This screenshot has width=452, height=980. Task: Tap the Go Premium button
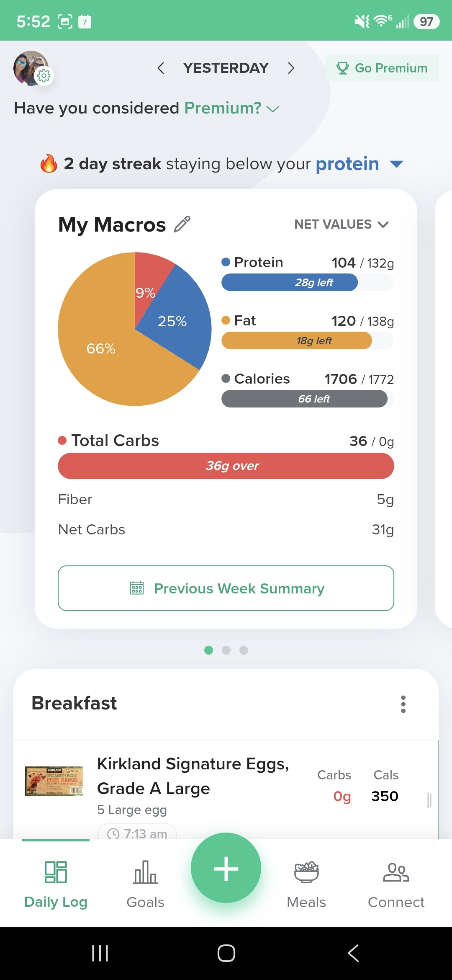tap(382, 68)
